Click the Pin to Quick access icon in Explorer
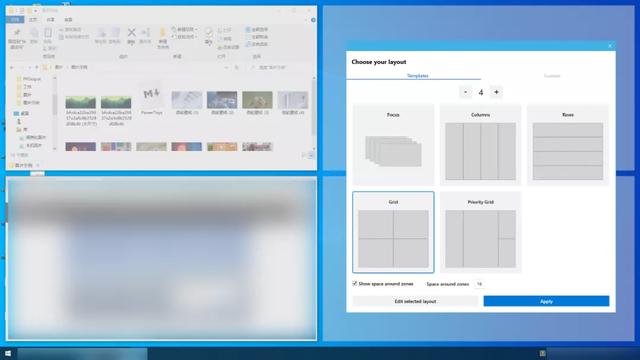The height and width of the screenshot is (360, 640). pos(17,33)
